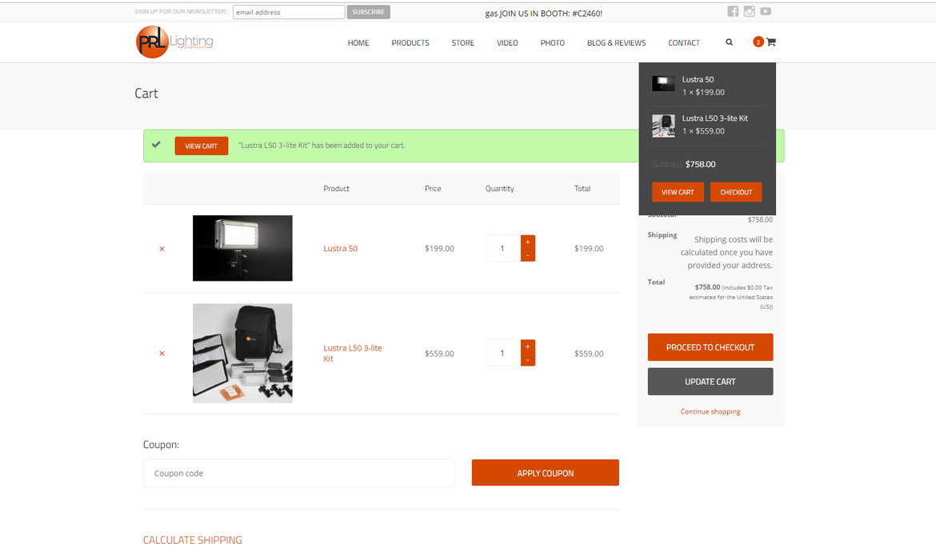Screen dimensions: 936x560
Task: Click Proceed to Checkout button
Action: [710, 347]
